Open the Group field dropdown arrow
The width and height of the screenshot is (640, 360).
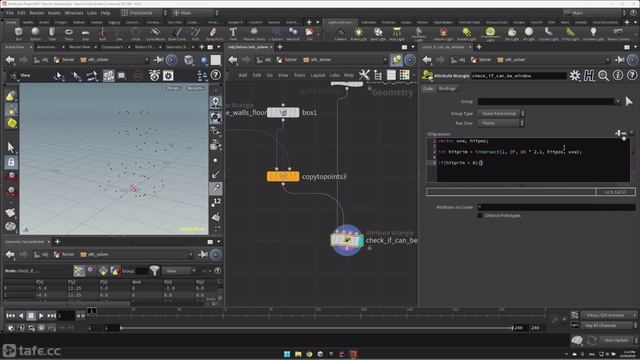(x=618, y=101)
